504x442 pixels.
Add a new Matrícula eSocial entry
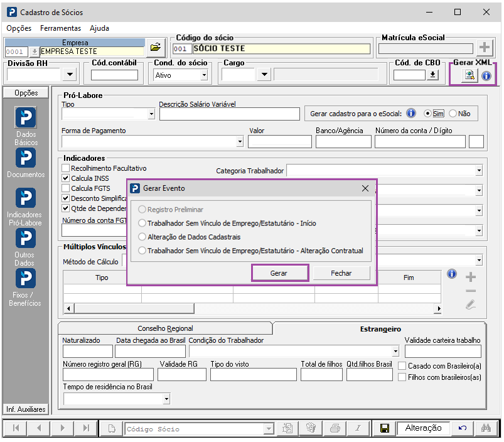point(485,48)
